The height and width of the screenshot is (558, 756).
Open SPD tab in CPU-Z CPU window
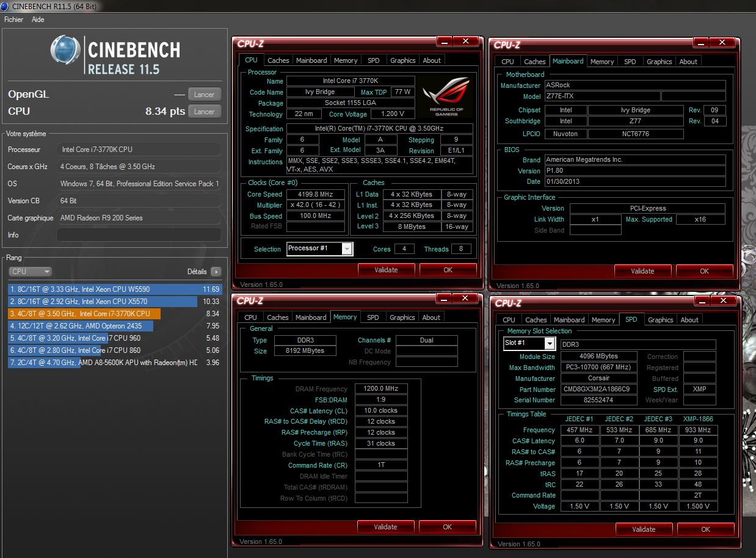click(x=373, y=60)
